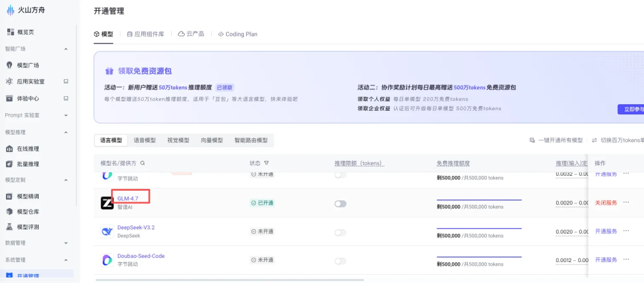Click 一键开通所有模型
Image resolution: width=644 pixels, height=283 pixels.
(556, 141)
